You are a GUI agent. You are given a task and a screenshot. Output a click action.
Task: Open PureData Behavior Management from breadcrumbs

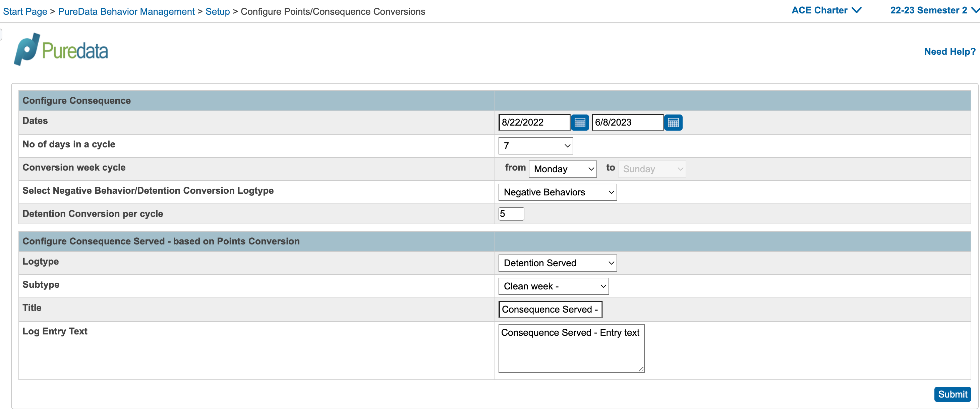pyautogui.click(x=126, y=11)
